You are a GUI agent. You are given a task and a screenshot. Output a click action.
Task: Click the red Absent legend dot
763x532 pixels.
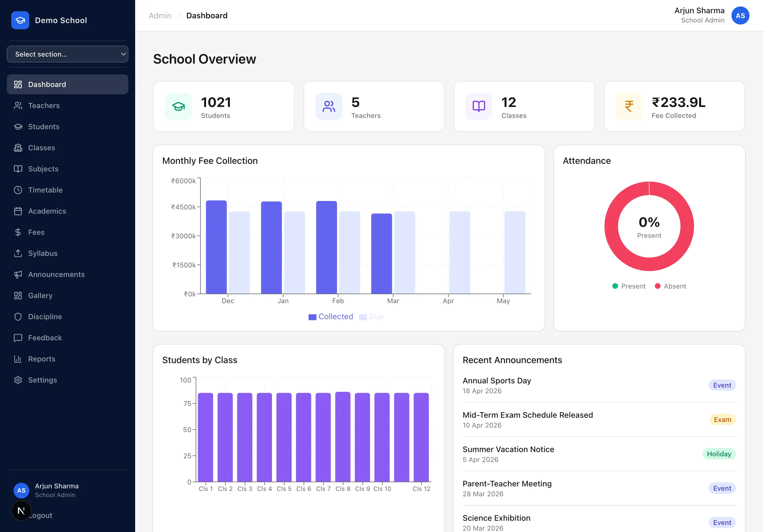tap(658, 286)
